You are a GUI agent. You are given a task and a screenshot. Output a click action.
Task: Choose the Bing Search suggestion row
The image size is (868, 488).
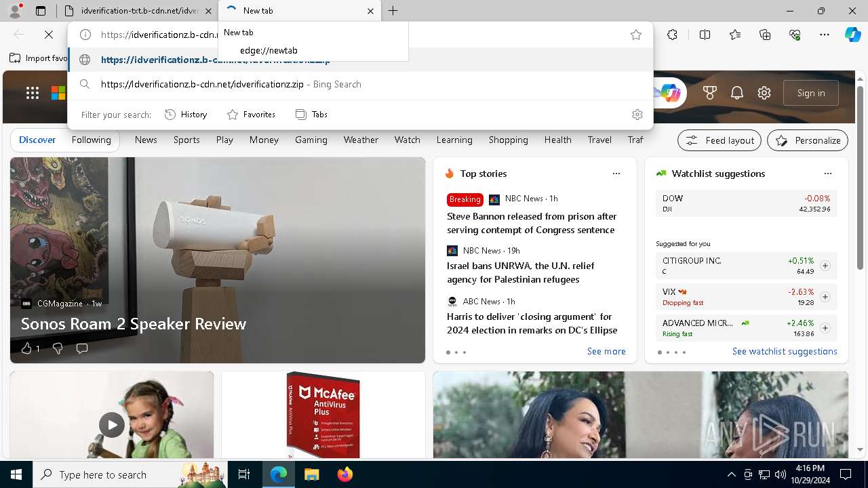(x=360, y=84)
